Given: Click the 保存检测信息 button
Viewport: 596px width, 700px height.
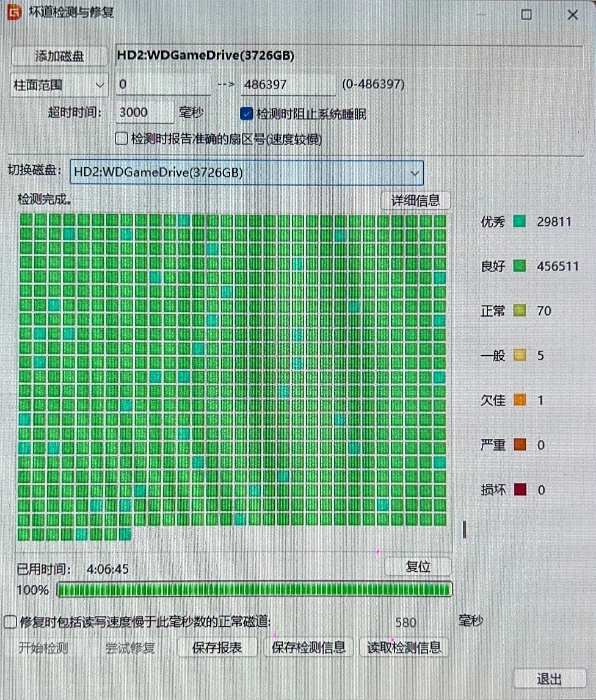Looking at the screenshot, I should 308,648.
